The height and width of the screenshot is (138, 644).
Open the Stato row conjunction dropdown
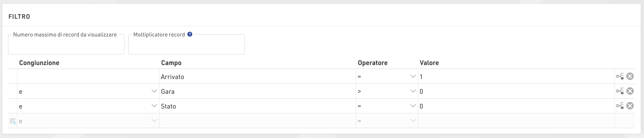154,106
